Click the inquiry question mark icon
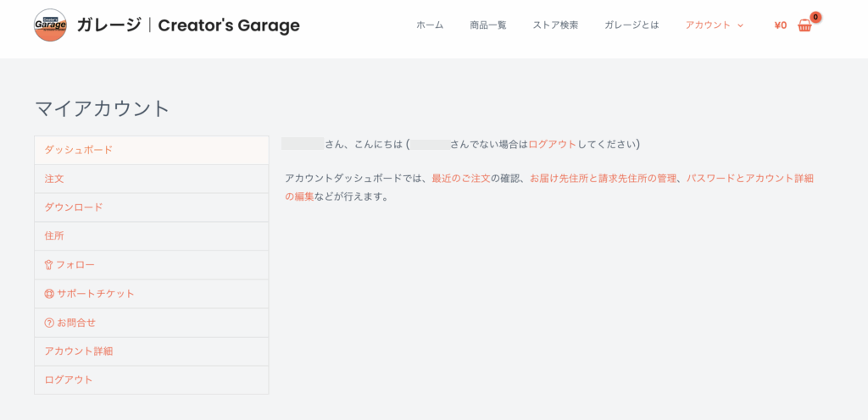Image resolution: width=868 pixels, height=420 pixels. 49,323
